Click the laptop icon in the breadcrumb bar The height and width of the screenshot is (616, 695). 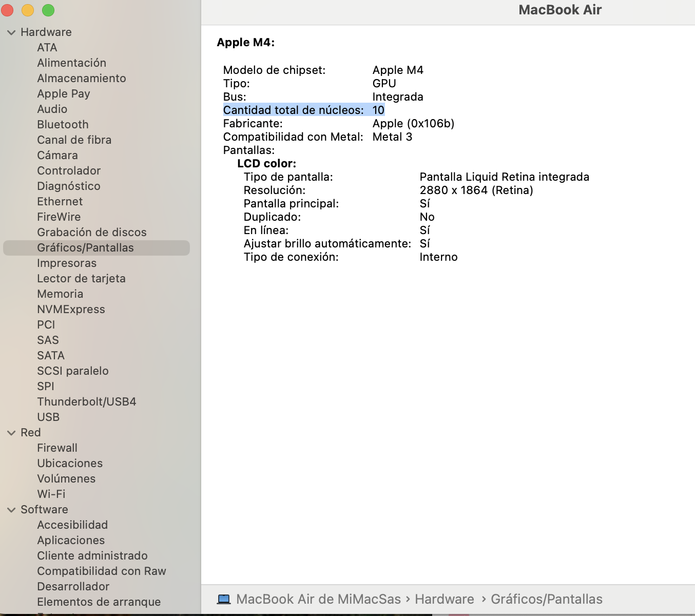224,599
